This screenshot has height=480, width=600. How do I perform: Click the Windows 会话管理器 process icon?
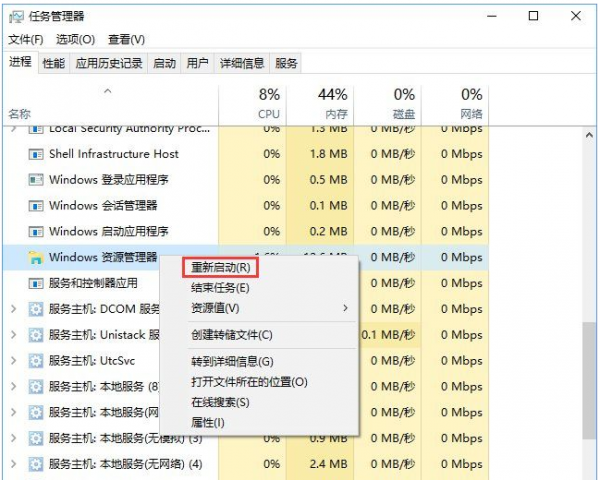(36, 206)
